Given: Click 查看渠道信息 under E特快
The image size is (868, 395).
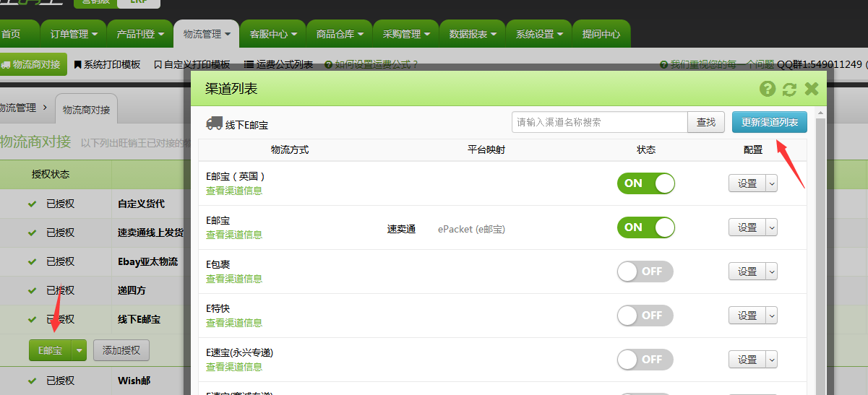Looking at the screenshot, I should 234,323.
